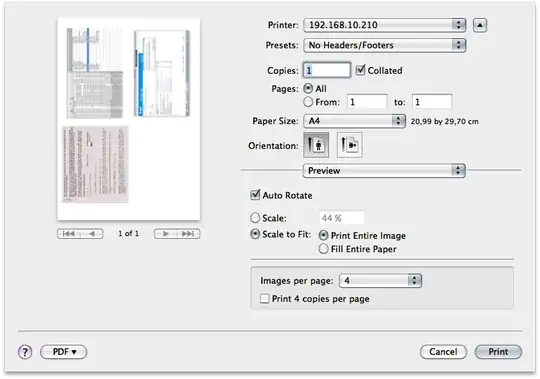This screenshot has height=379, width=540.
Task: Select the From page range radio button
Action: point(308,102)
